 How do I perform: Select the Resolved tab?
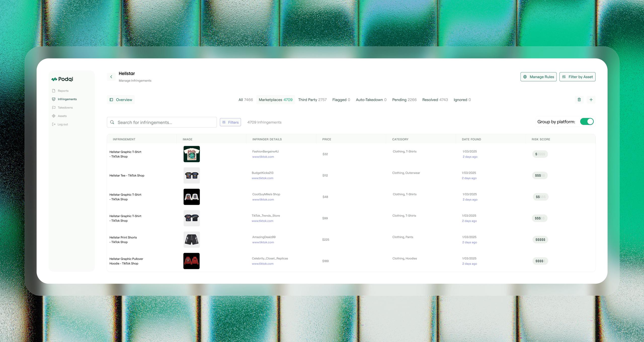(435, 100)
